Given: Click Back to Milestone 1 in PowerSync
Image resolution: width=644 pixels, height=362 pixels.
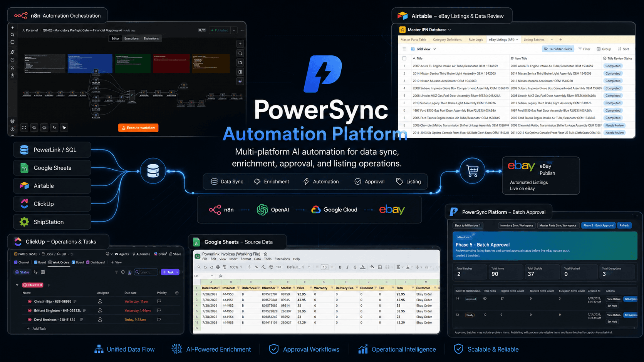Looking at the screenshot, I should pyautogui.click(x=468, y=225).
